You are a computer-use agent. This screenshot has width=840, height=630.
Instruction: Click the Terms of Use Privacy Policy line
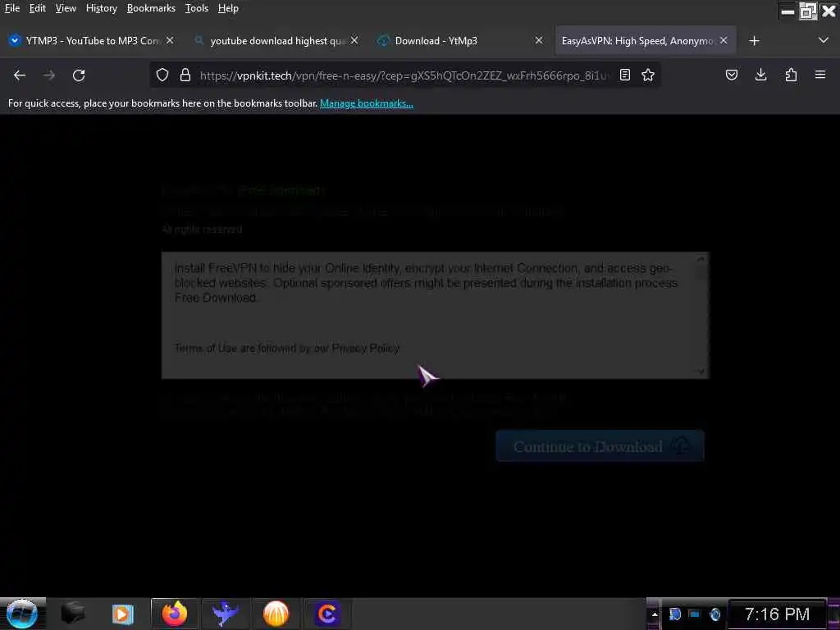coord(287,348)
